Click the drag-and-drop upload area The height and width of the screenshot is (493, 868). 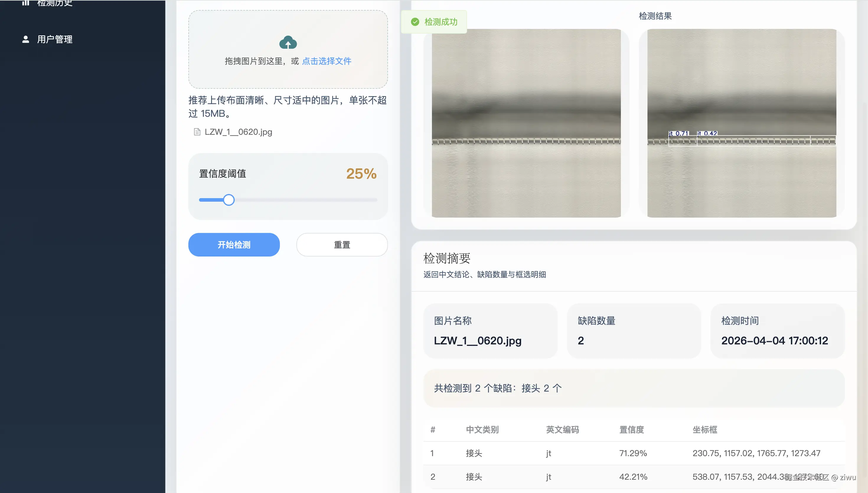click(x=288, y=50)
